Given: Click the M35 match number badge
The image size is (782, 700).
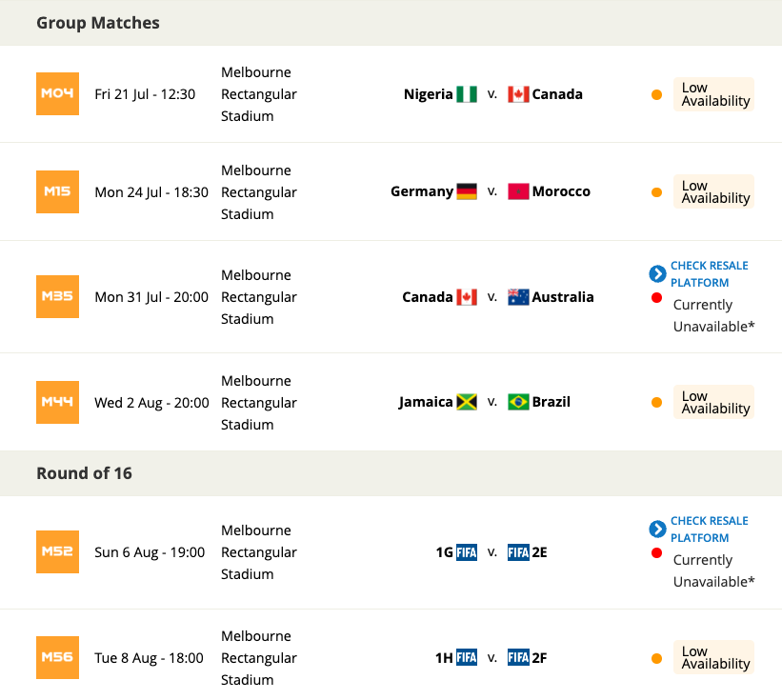Looking at the screenshot, I should coord(57,296).
